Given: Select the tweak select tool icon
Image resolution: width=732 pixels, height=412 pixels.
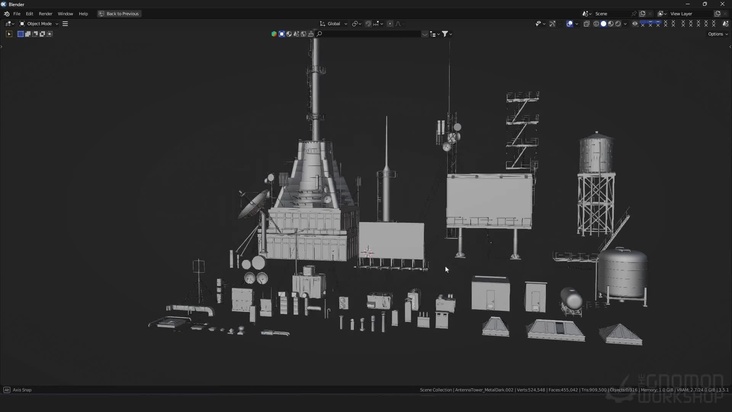Looking at the screenshot, I should click(x=9, y=34).
